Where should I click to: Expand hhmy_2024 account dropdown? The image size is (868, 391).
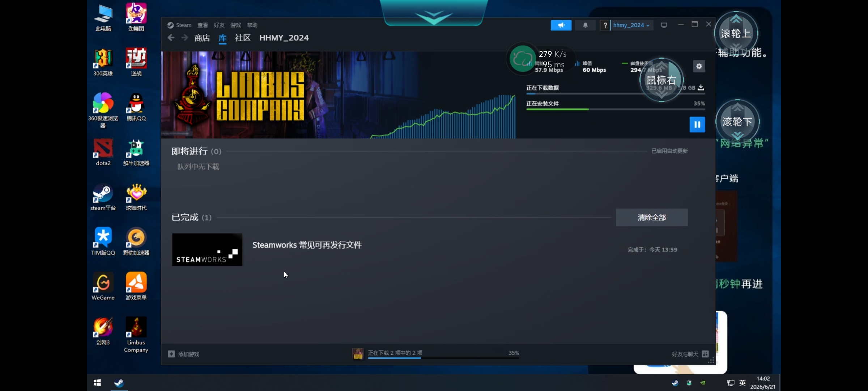pyautogui.click(x=631, y=25)
